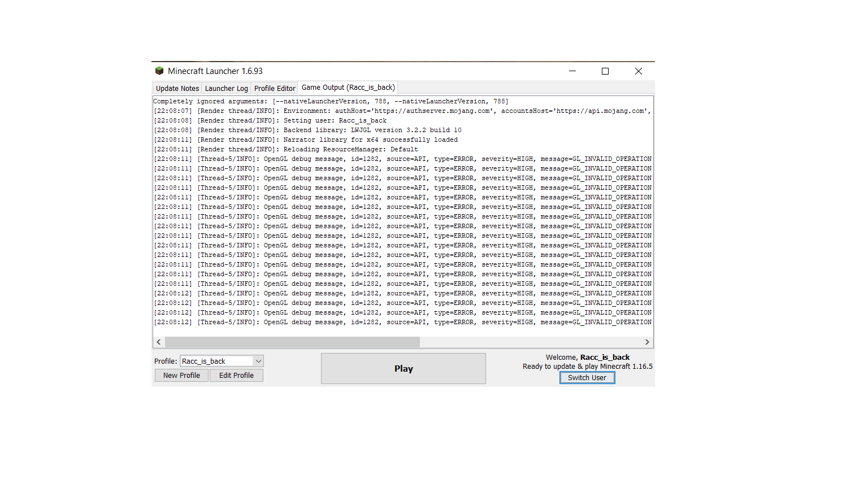Image resolution: width=868 pixels, height=488 pixels.
Task: Close the Minecraft Launcher window
Action: pyautogui.click(x=638, y=71)
